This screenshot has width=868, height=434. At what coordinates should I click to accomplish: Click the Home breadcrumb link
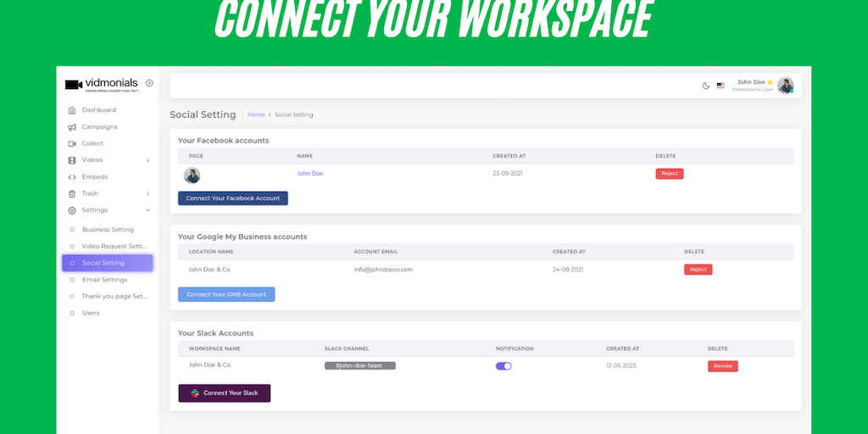tap(256, 114)
